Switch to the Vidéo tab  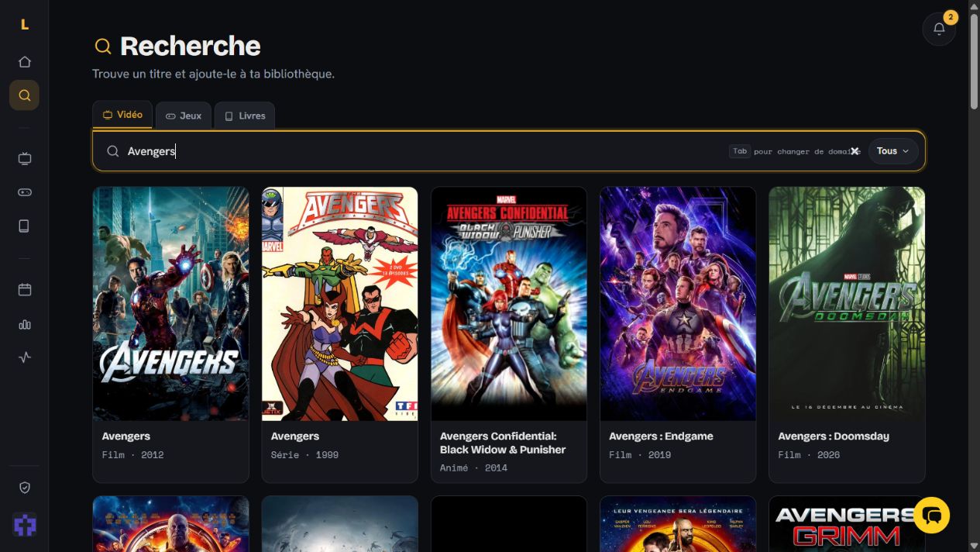point(122,115)
